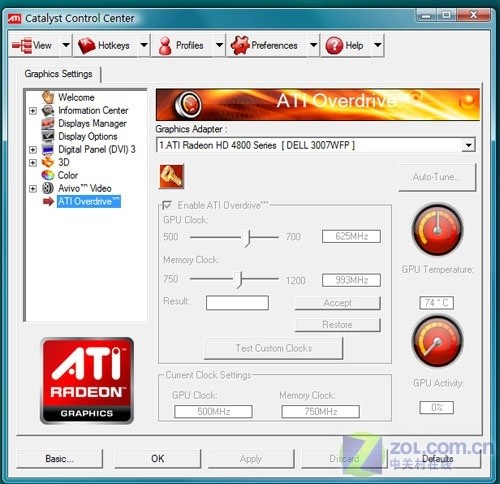Close the Catalyst Control Center window
The height and width of the screenshot is (484, 500).
474,15
